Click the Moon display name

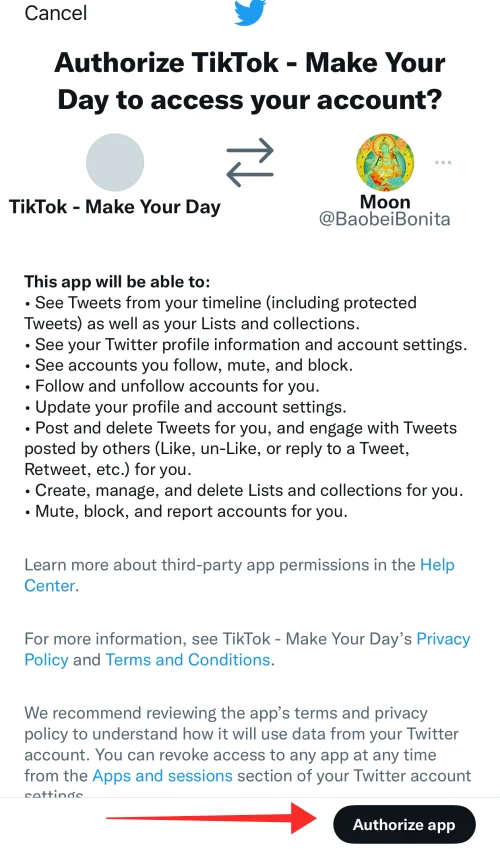[385, 202]
